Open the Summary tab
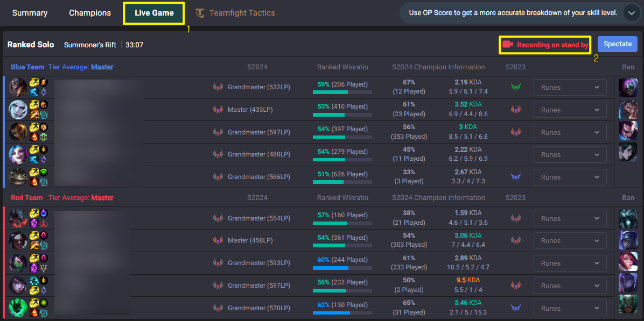The height and width of the screenshot is (321, 644). point(30,13)
